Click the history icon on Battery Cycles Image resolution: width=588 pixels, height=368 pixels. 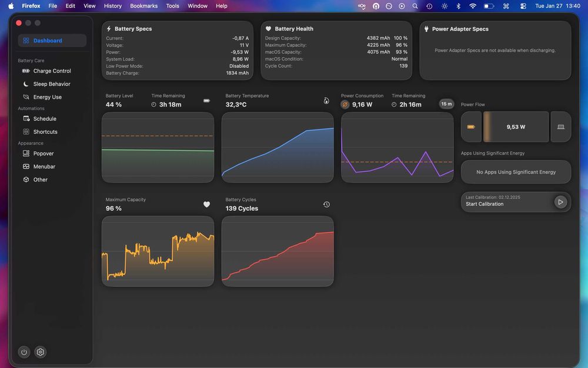(326, 204)
